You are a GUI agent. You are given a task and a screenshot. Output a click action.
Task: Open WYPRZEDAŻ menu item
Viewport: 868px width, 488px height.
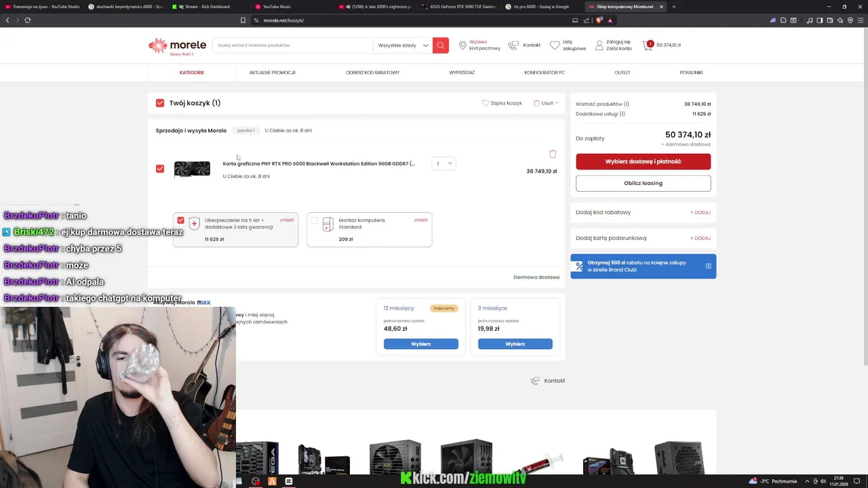tap(462, 73)
